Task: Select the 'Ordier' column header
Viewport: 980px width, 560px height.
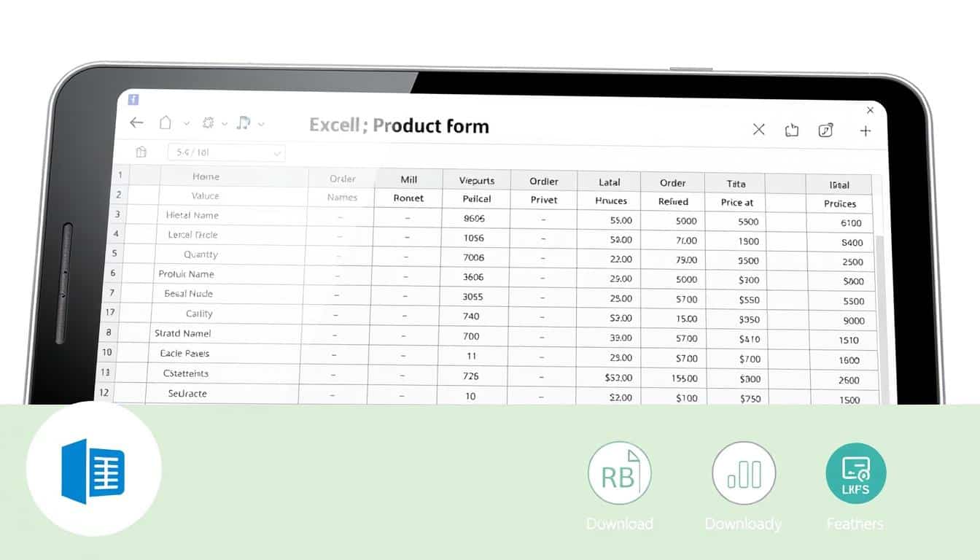Action: pyautogui.click(x=544, y=181)
